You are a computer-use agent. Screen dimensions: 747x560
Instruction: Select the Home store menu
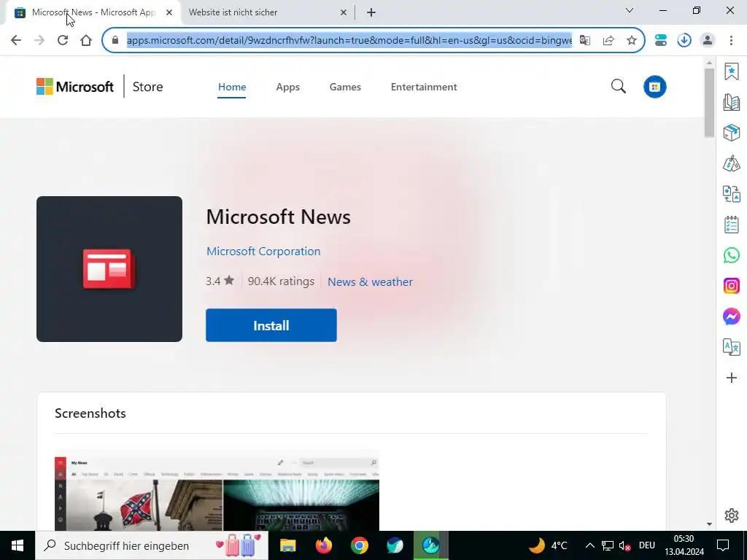[232, 87]
